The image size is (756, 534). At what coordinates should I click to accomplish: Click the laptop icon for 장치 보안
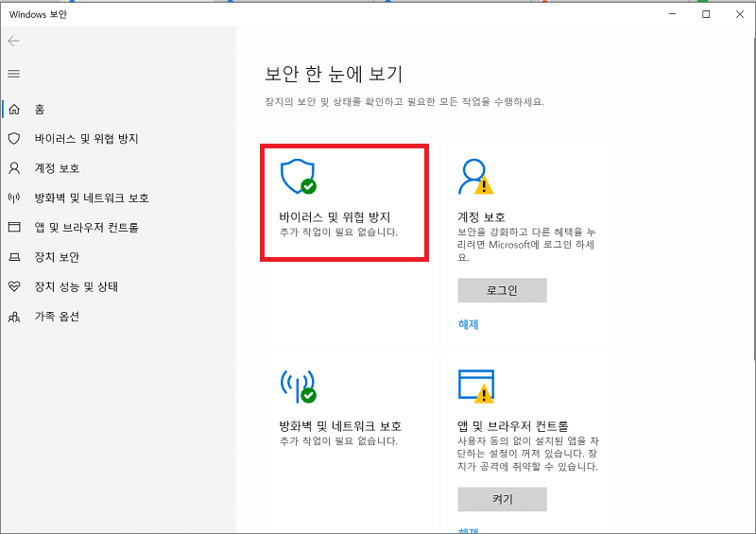tap(14, 257)
